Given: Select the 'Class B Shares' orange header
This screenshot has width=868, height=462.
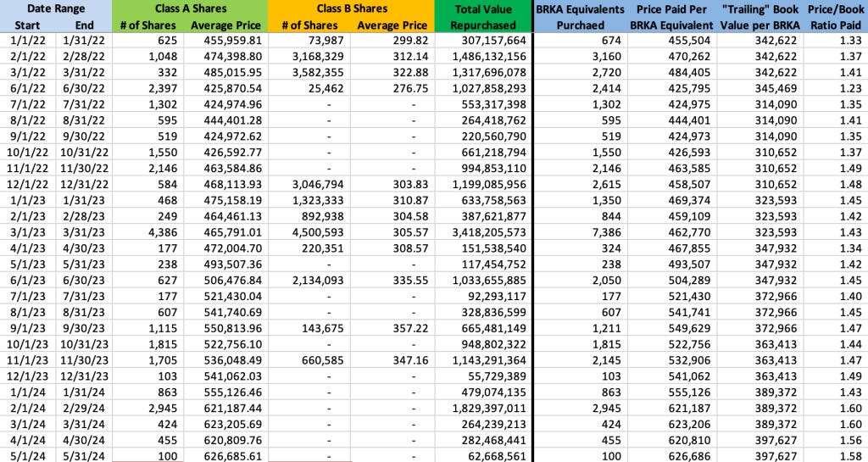Looking at the screenshot, I should 351,8.
